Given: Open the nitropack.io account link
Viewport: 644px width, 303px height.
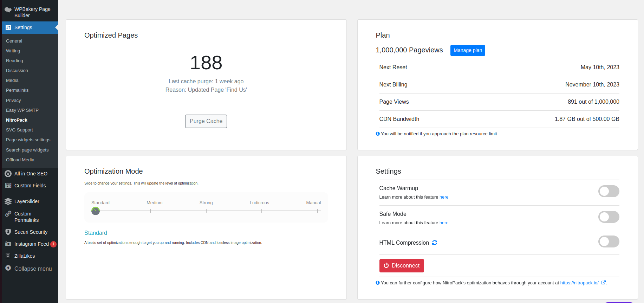Looking at the screenshot, I should (x=579, y=283).
